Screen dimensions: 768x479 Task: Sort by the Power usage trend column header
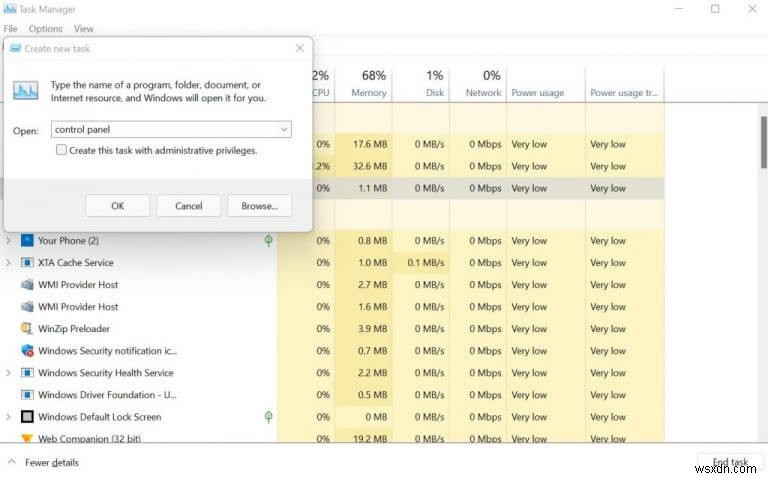[x=624, y=83]
